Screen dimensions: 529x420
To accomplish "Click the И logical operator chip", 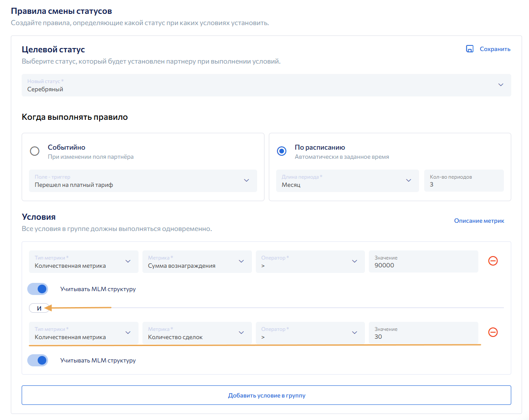I will click(x=39, y=308).
